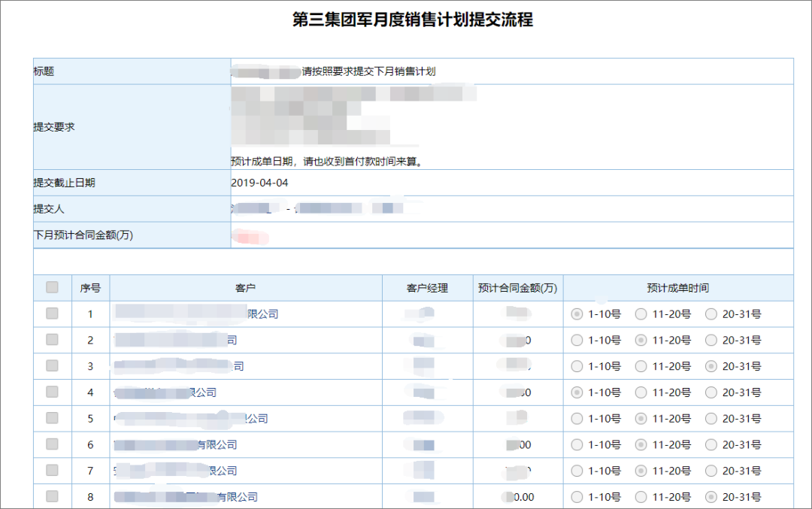Click the 客户经理 column header

[427, 288]
